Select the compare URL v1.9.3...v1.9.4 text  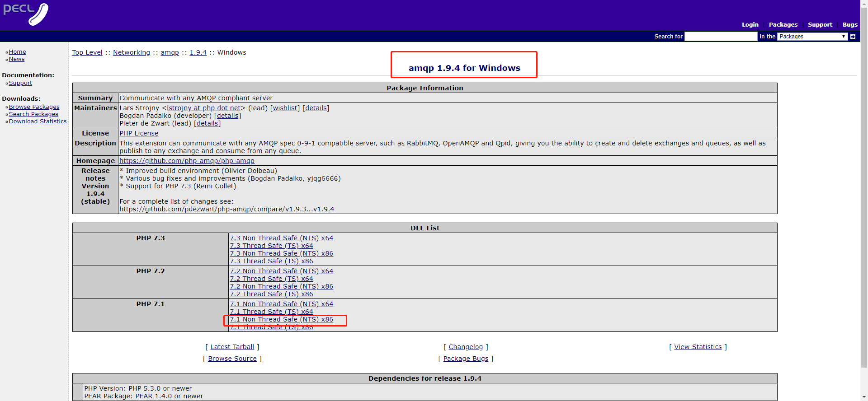227,209
